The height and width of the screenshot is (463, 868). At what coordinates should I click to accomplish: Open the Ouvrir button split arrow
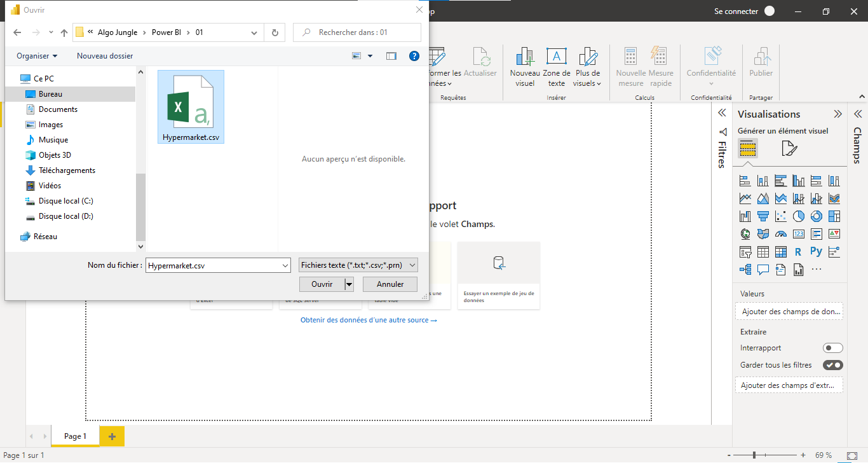pyautogui.click(x=349, y=284)
